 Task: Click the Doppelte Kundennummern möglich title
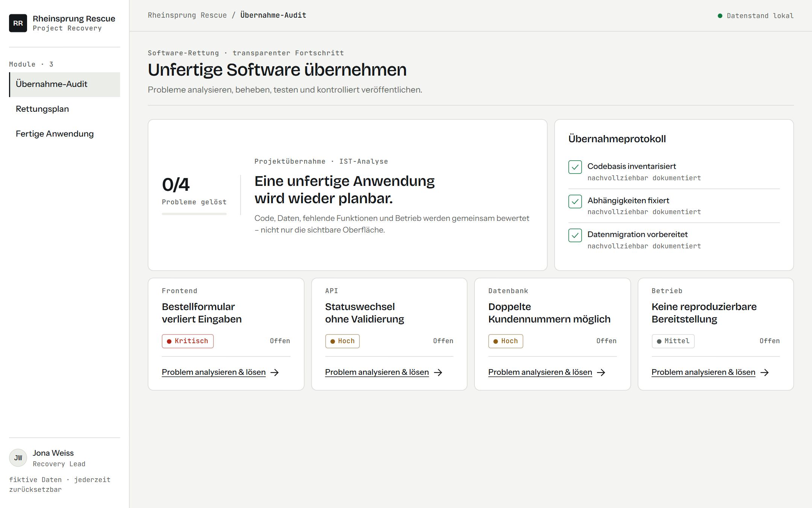coord(549,313)
